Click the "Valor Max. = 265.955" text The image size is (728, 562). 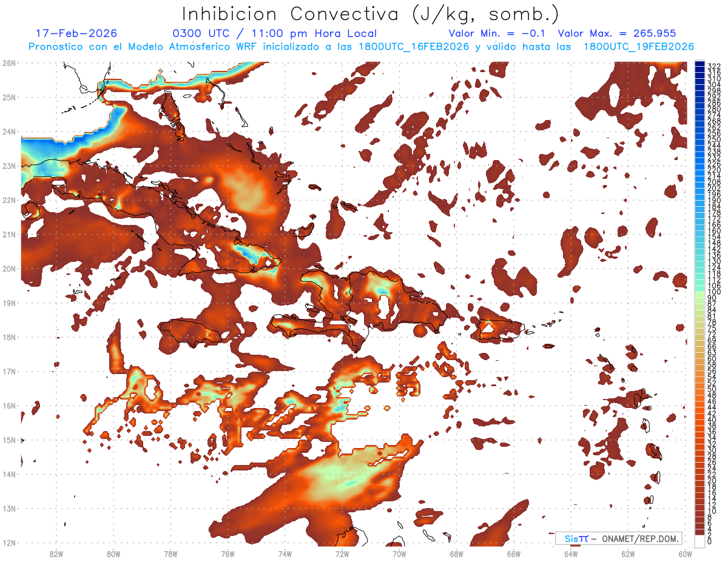tap(617, 33)
